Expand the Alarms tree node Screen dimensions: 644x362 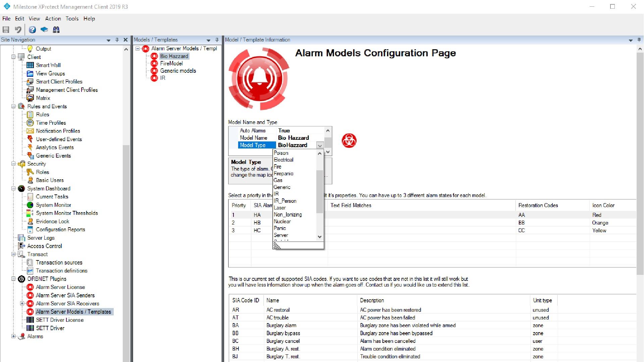[x=14, y=336]
